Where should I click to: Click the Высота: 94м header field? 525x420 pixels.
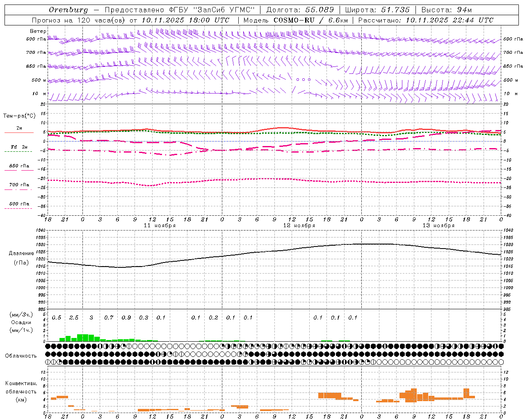point(447,10)
